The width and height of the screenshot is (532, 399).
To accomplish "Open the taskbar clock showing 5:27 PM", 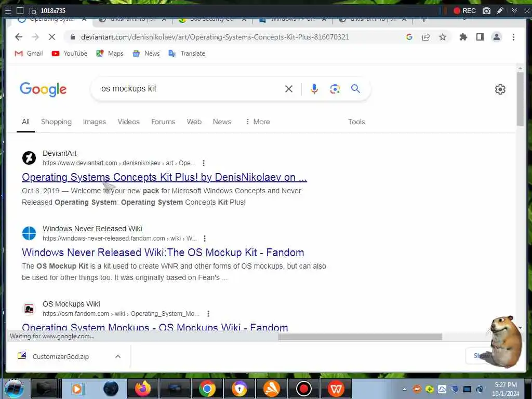I will click(506, 389).
